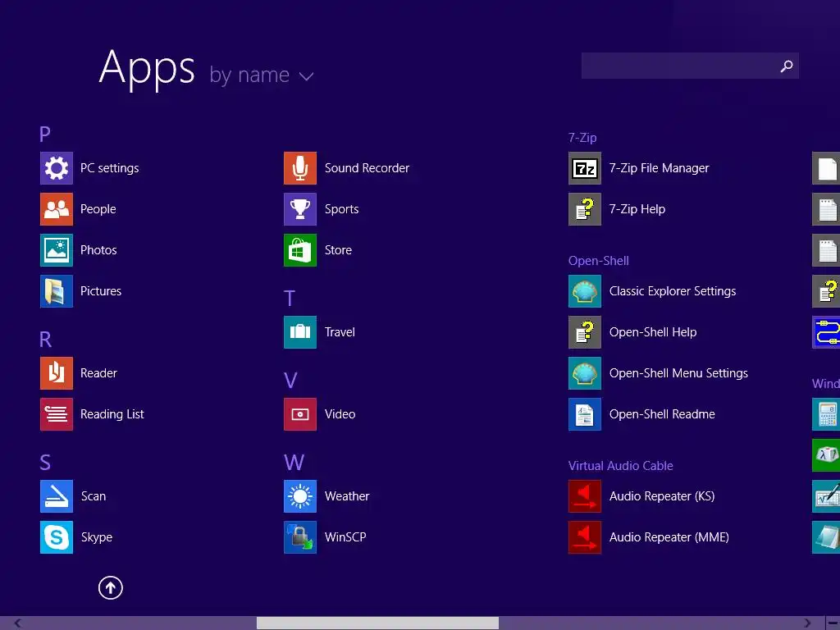Launch Audio Repeater (MME) icon

(584, 537)
